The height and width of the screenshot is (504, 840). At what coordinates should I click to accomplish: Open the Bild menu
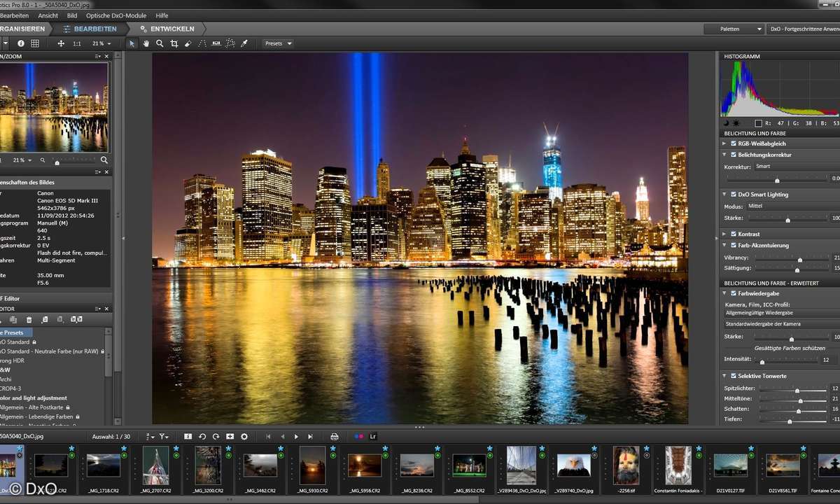click(72, 15)
